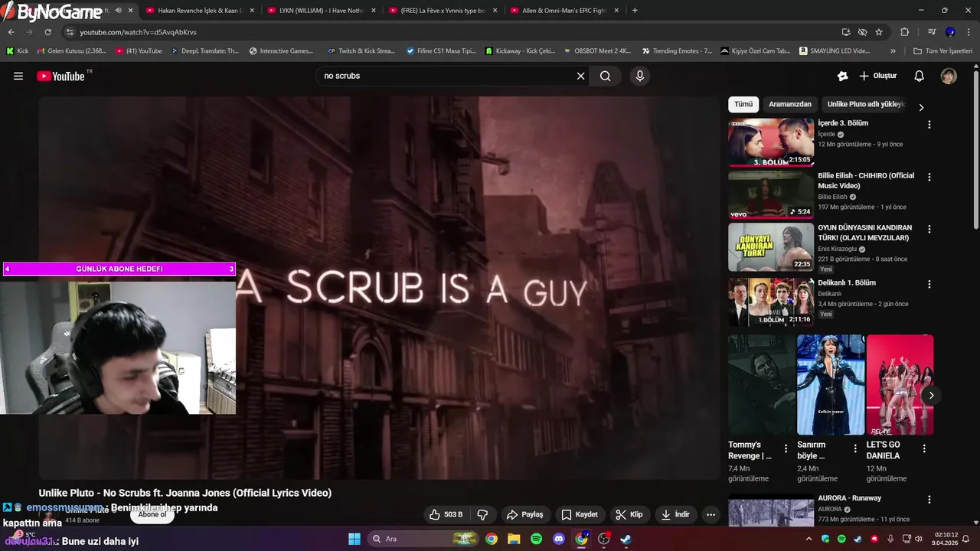The height and width of the screenshot is (551, 980).
Task: Open the YouTube guide hamburger menu
Action: click(x=18, y=76)
